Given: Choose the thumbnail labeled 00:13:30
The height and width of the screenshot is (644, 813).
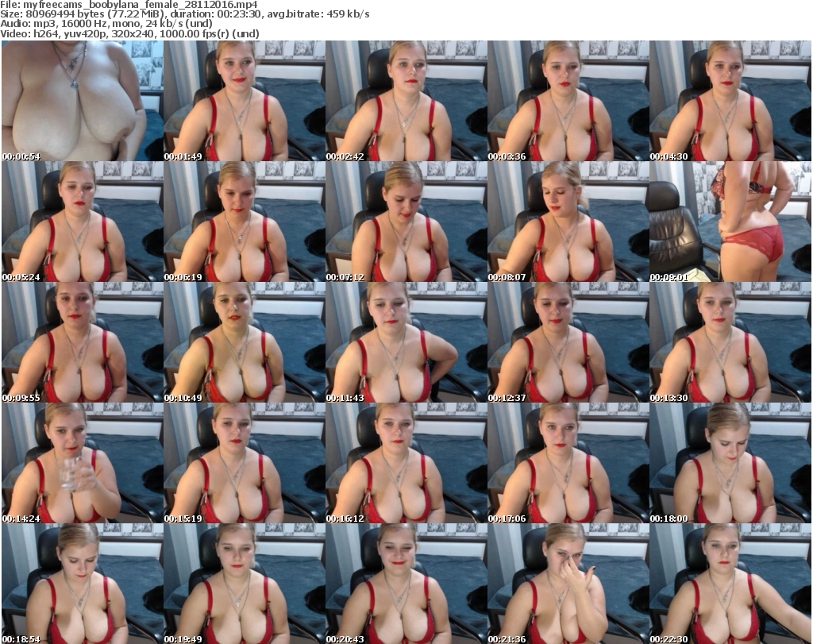Looking at the screenshot, I should coord(730,342).
